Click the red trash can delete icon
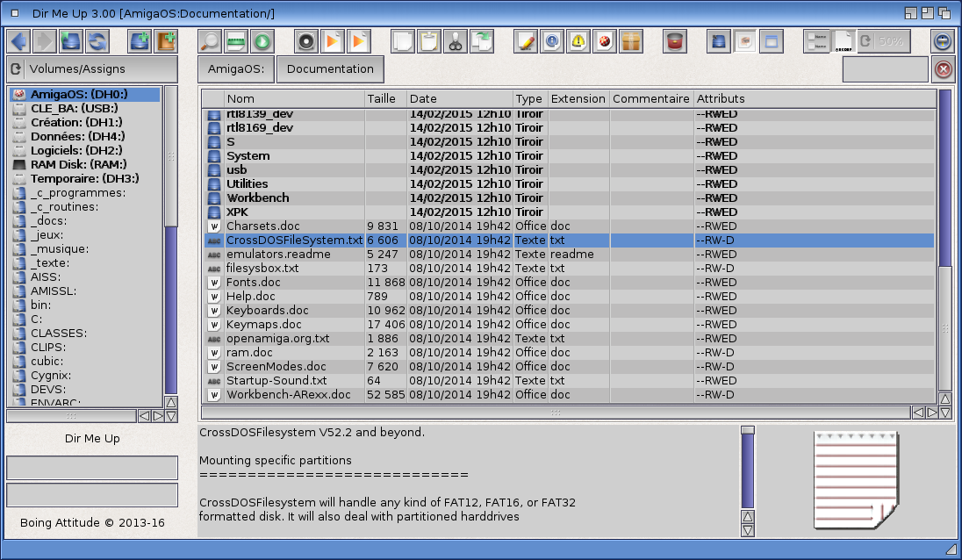 [x=674, y=41]
